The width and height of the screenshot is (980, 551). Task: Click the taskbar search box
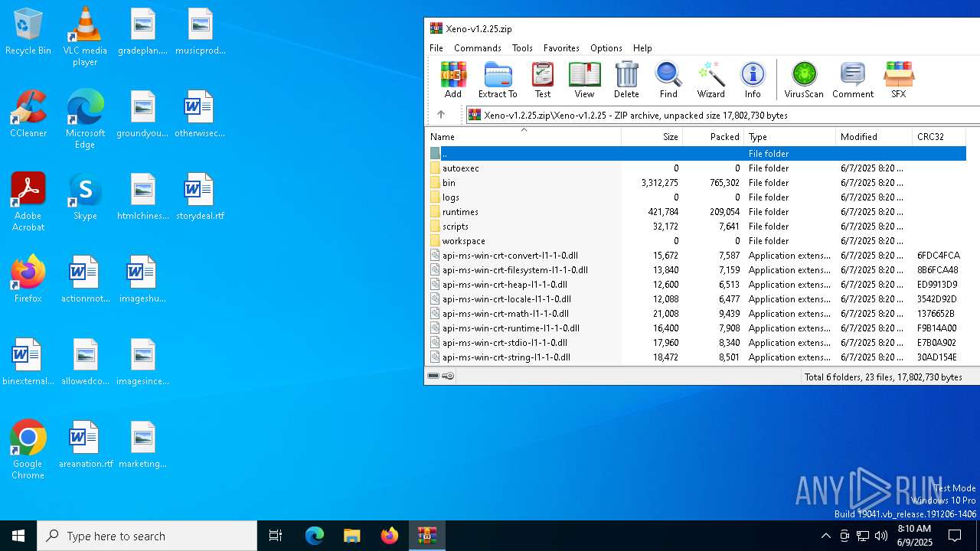pos(147,536)
